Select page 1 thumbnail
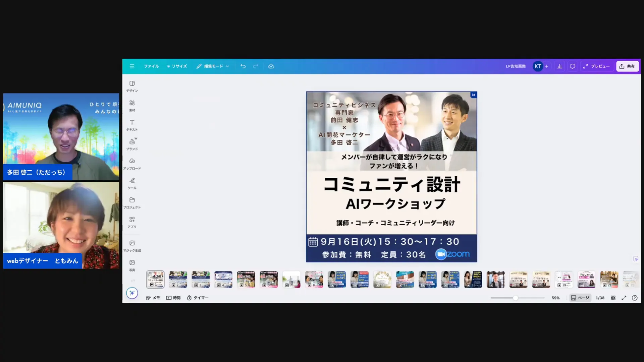Image resolution: width=644 pixels, height=362 pixels. pos(155,280)
